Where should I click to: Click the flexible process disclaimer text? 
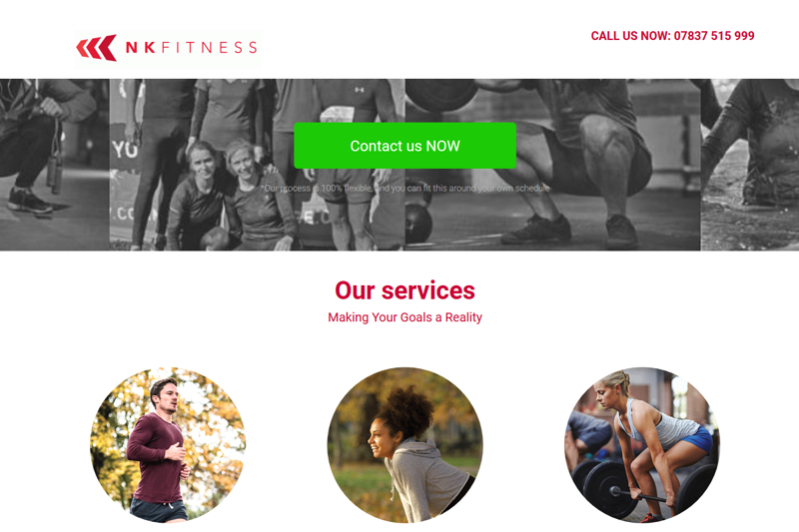[x=406, y=188]
